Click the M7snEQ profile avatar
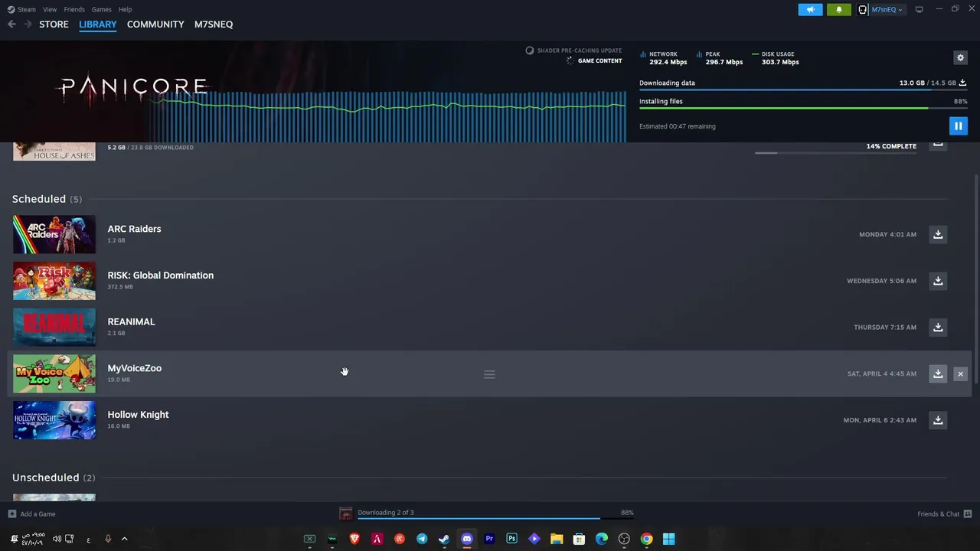Screen dimensions: 980x551 (x=863, y=9)
